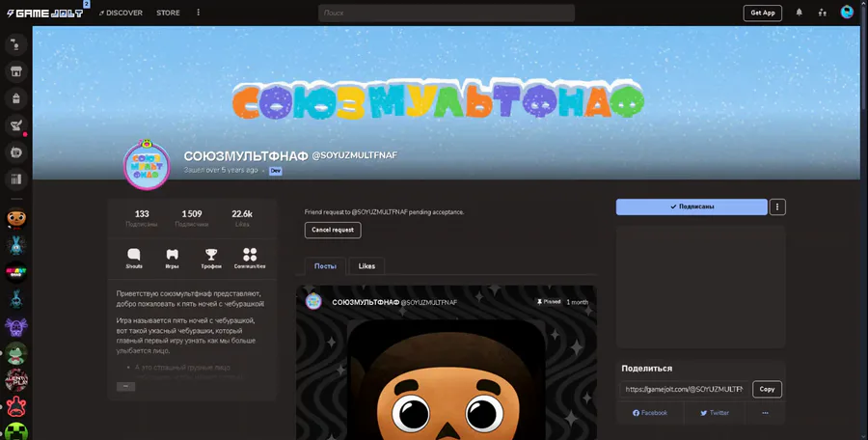Open the purple bear community in the sidebar
868x440 pixels.
(16, 326)
